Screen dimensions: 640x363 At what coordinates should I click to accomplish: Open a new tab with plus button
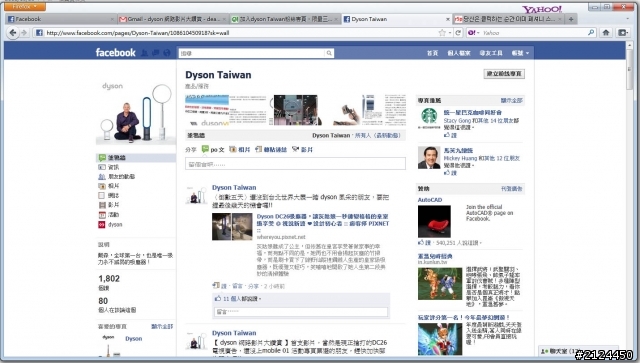[x=571, y=19]
